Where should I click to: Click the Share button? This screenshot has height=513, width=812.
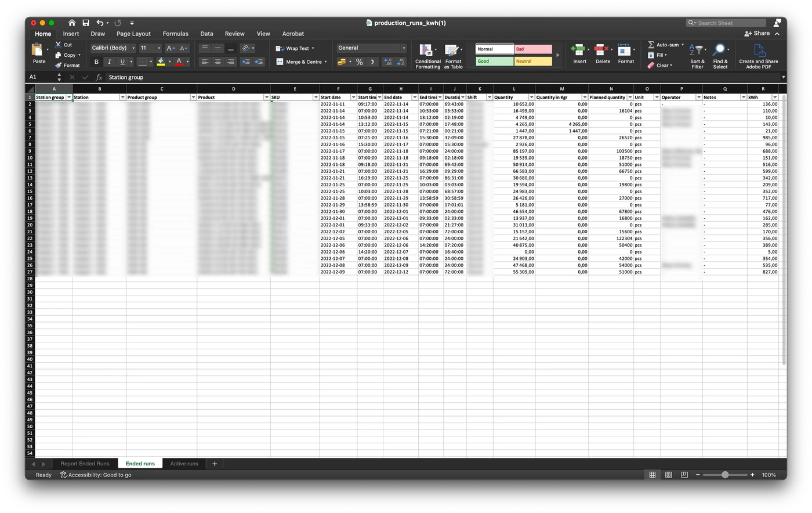click(757, 34)
